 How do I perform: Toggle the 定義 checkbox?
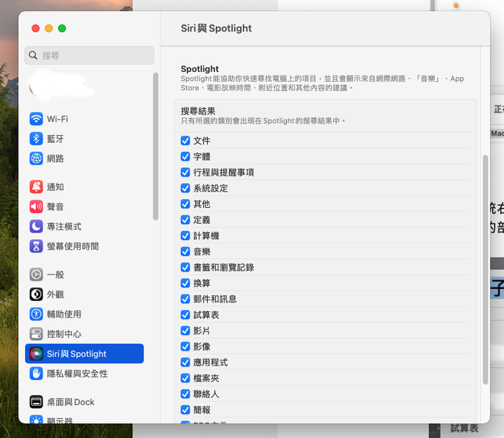[185, 220]
